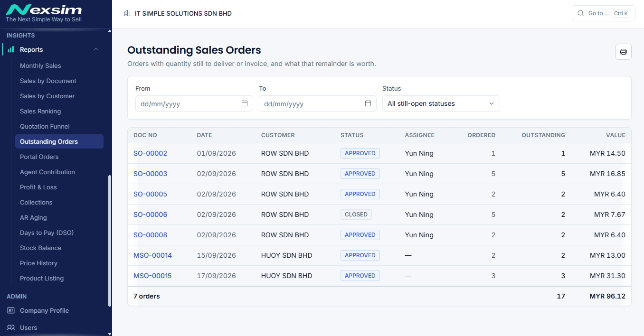Click the "7 orders" footer text
Screen dimensions: 644x336
[147, 296]
